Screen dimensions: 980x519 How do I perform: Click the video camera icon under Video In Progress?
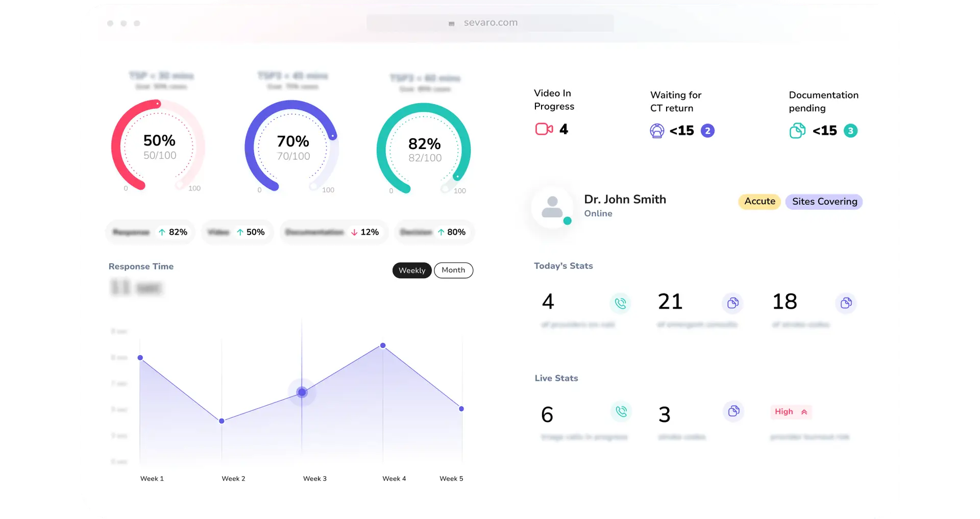coord(544,129)
